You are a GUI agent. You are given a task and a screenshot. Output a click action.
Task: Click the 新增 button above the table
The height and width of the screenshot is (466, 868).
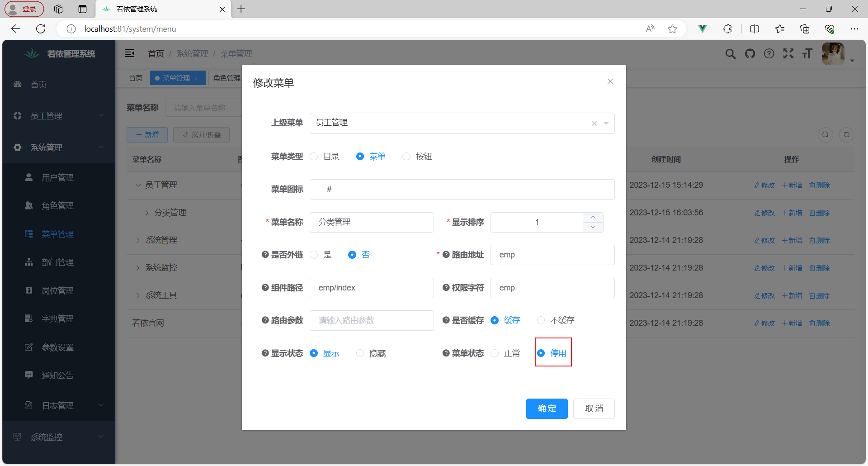coord(147,135)
